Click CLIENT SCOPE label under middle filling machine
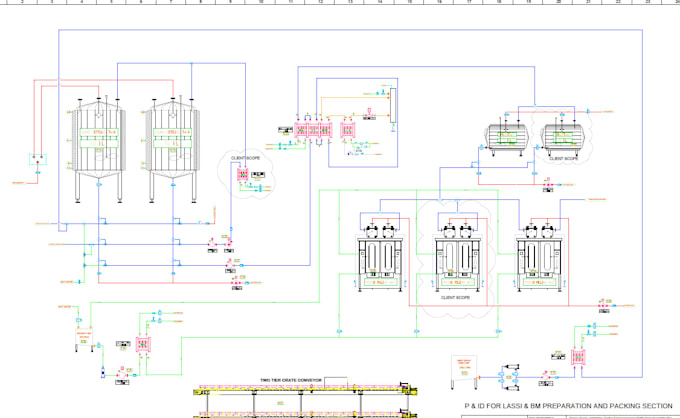The width and height of the screenshot is (680, 418). [x=455, y=298]
